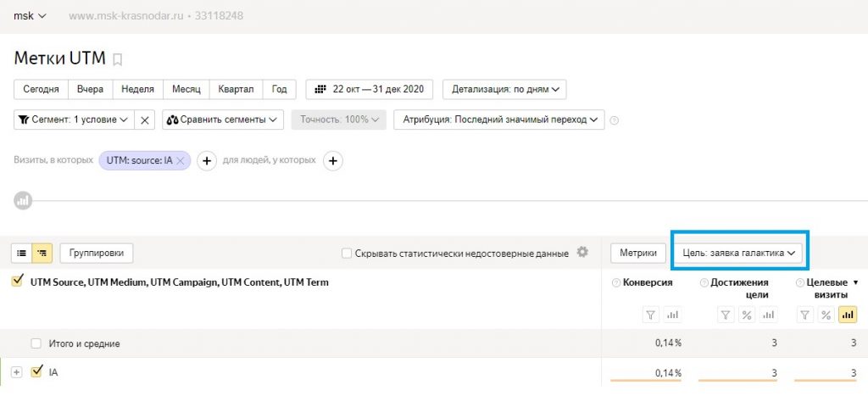Expand the IA row

17,373
